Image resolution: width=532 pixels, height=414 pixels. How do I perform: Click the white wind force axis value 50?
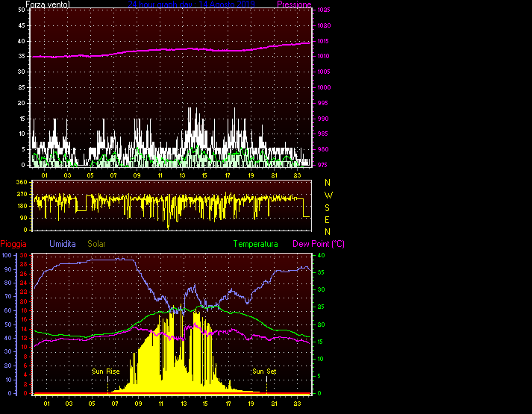pyautogui.click(x=22, y=10)
